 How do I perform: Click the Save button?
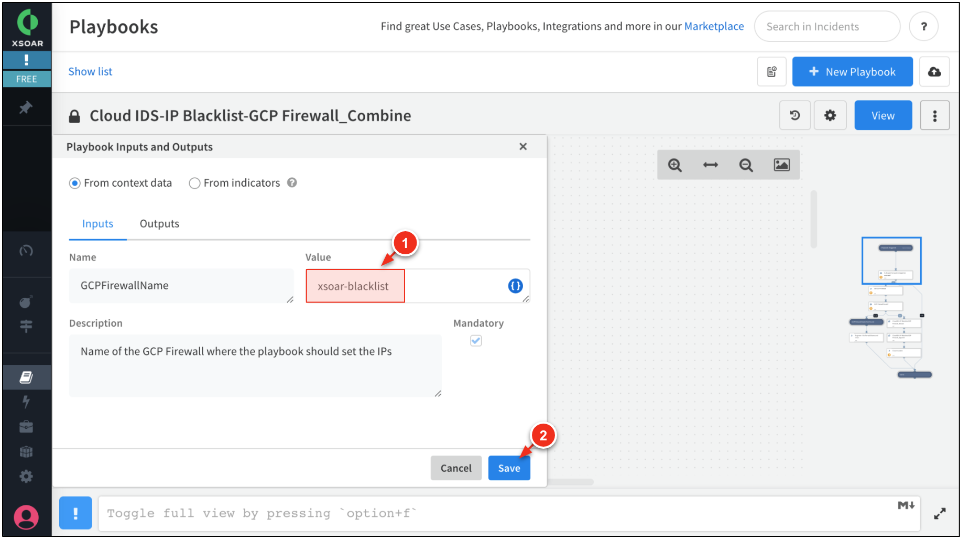[509, 468]
